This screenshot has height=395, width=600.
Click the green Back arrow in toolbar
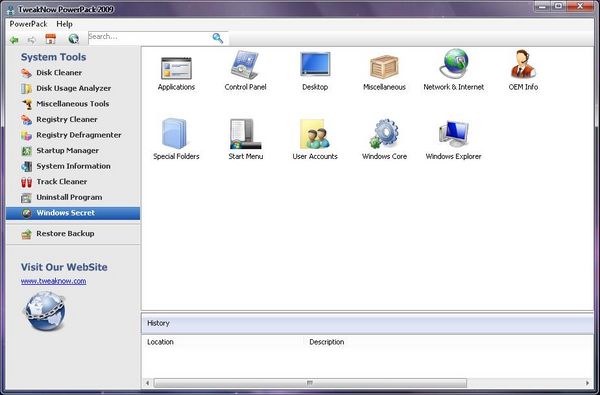pos(14,39)
